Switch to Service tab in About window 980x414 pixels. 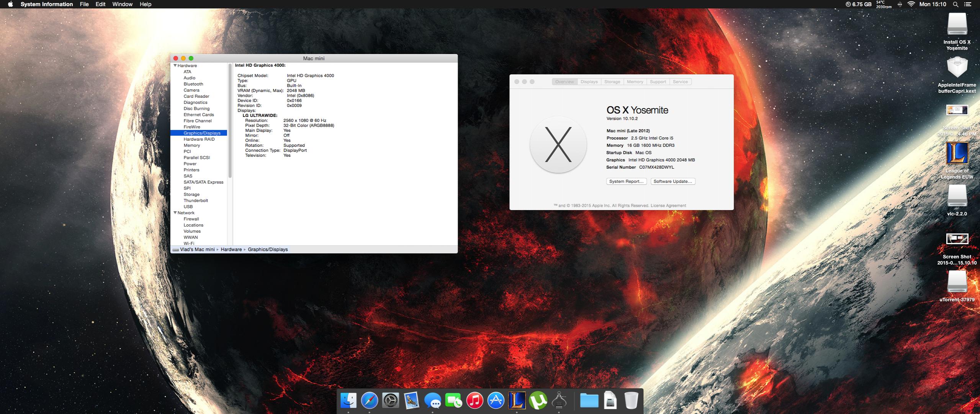pos(680,82)
